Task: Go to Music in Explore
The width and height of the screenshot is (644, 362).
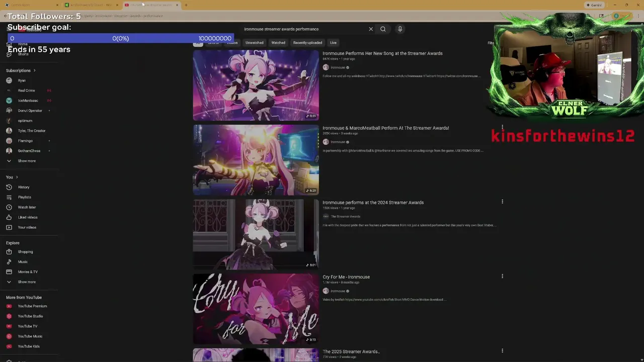Action: tap(23, 261)
